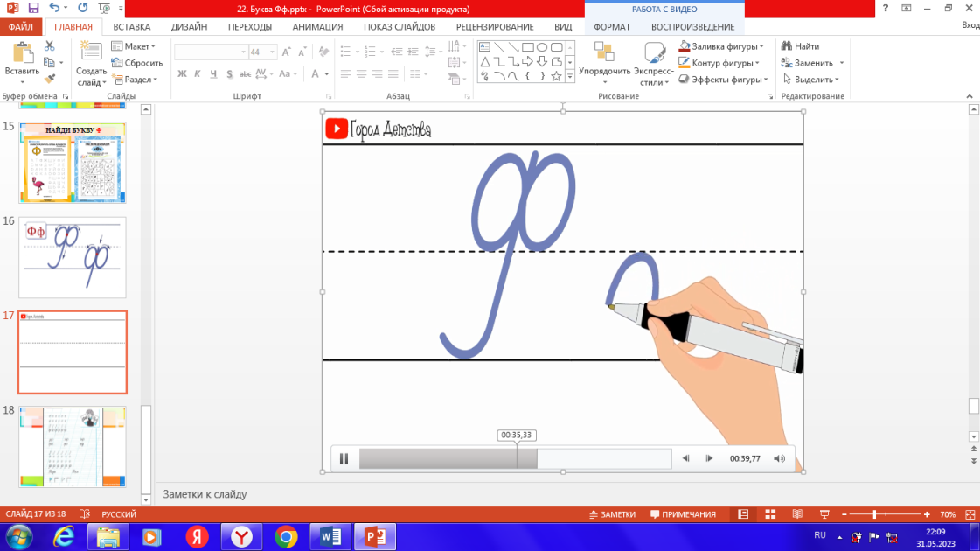Open reading view from status bar
The height and width of the screenshot is (551, 980).
(796, 514)
